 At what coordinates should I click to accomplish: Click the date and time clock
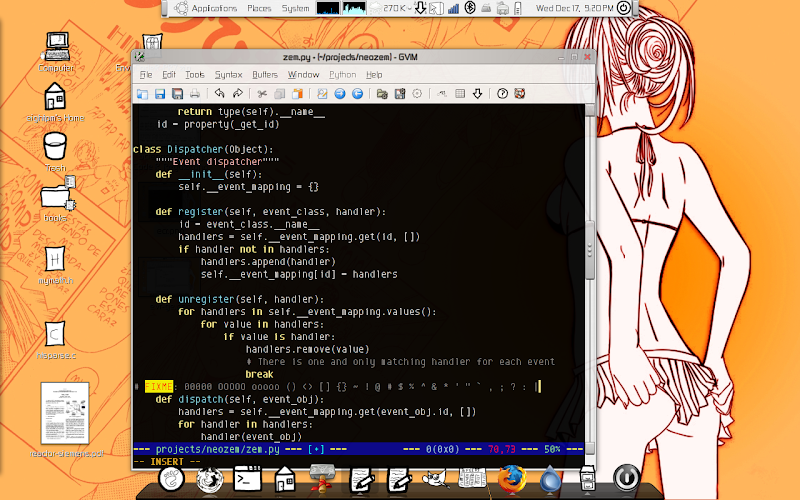click(574, 8)
